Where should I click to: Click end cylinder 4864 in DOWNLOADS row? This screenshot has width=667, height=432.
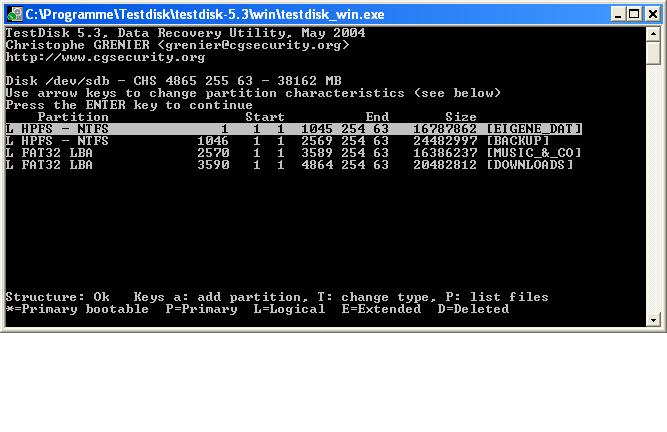pos(317,165)
